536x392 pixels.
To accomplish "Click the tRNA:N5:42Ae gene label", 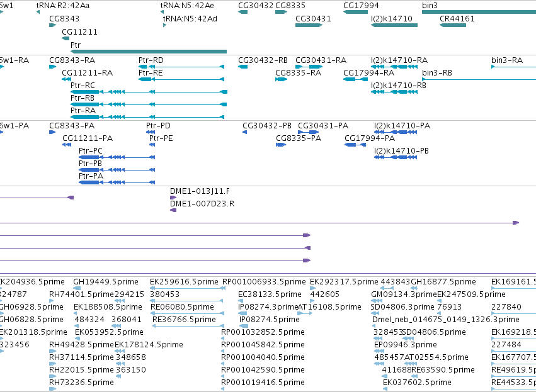I will click(x=187, y=6).
